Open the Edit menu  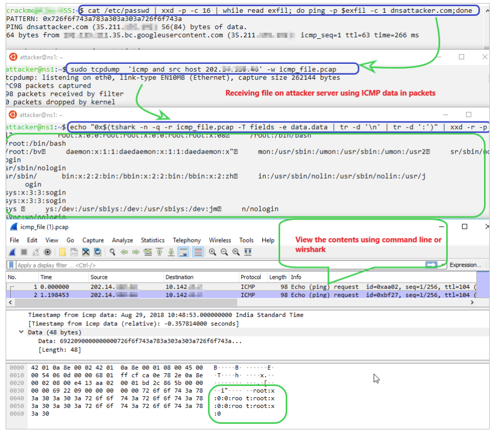coord(32,240)
